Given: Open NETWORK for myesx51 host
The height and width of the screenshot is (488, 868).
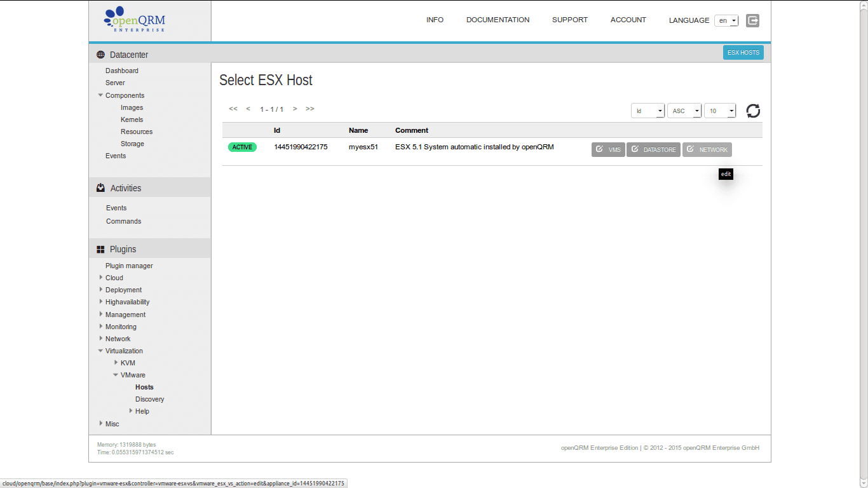Looking at the screenshot, I should [x=707, y=149].
